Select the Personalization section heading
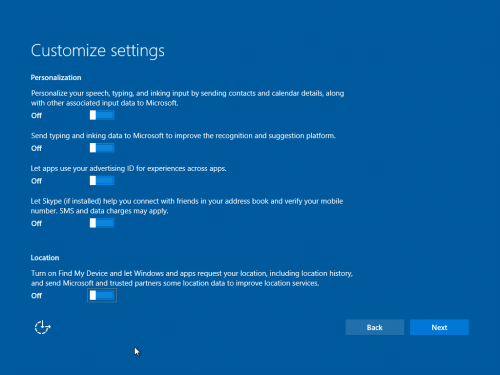The width and height of the screenshot is (500, 375). click(x=56, y=78)
